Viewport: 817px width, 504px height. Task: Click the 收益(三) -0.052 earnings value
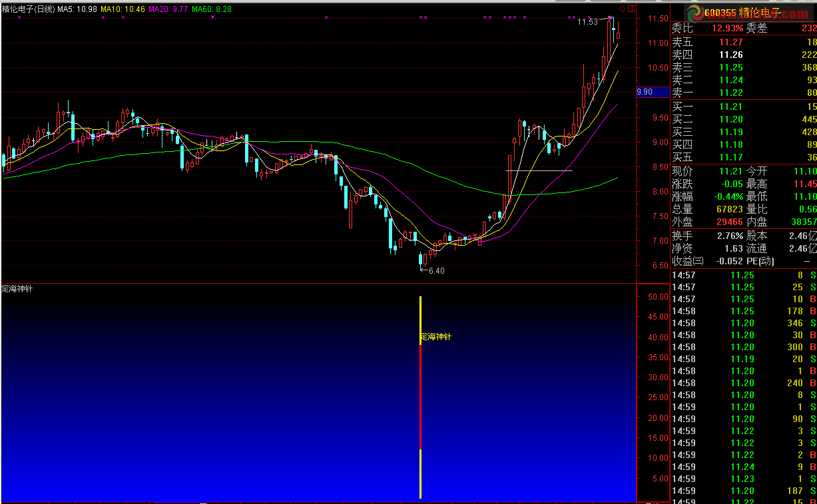(729, 261)
